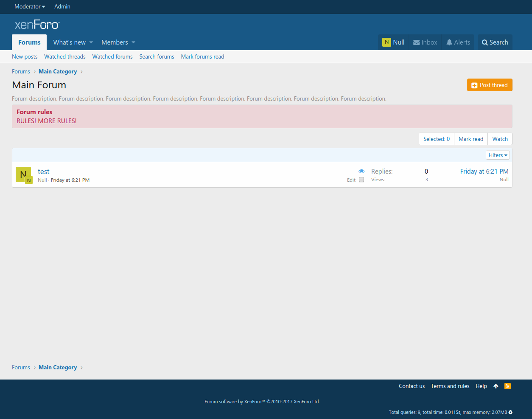Click the up arrow to go to top
This screenshot has width=532, height=419.
(496, 386)
